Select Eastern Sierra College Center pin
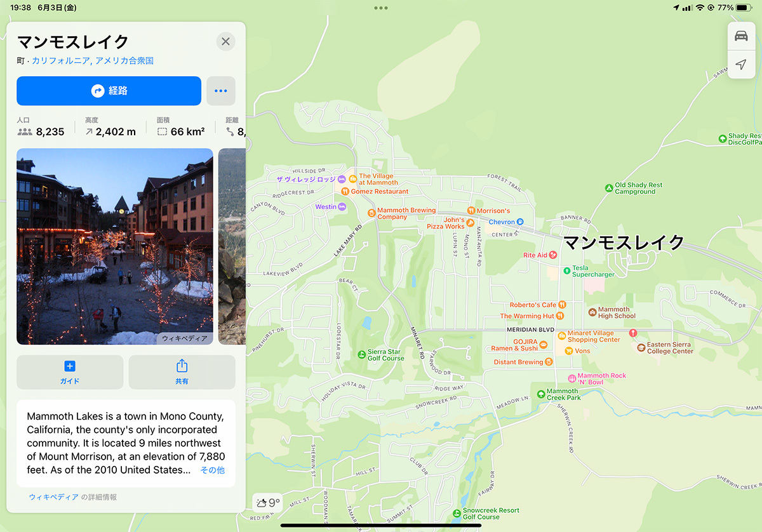This screenshot has height=532, width=762. coord(641,347)
